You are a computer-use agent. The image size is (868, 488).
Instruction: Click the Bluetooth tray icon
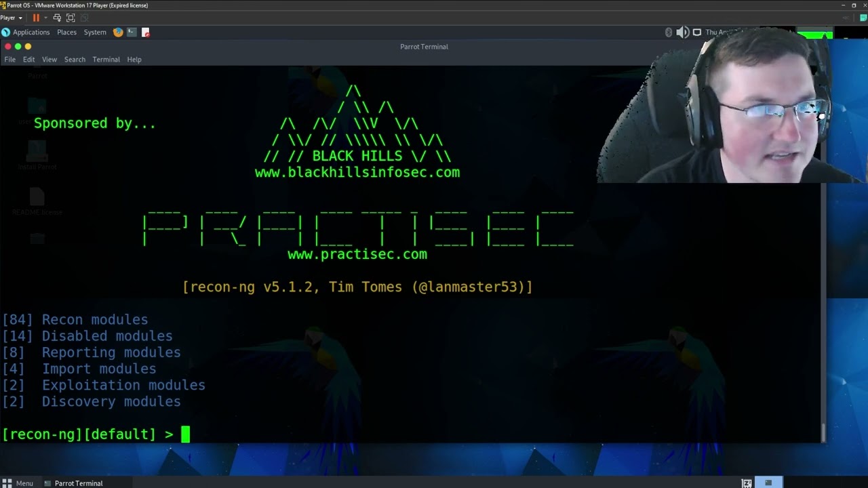(x=668, y=32)
